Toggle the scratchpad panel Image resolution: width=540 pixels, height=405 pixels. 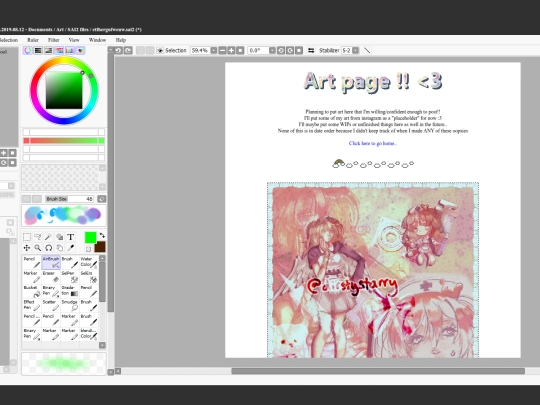click(x=81, y=50)
